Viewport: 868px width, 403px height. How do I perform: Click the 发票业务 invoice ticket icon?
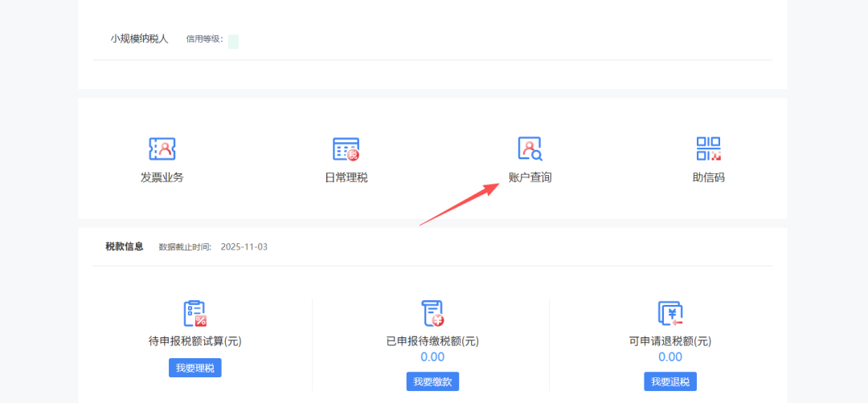(x=162, y=149)
